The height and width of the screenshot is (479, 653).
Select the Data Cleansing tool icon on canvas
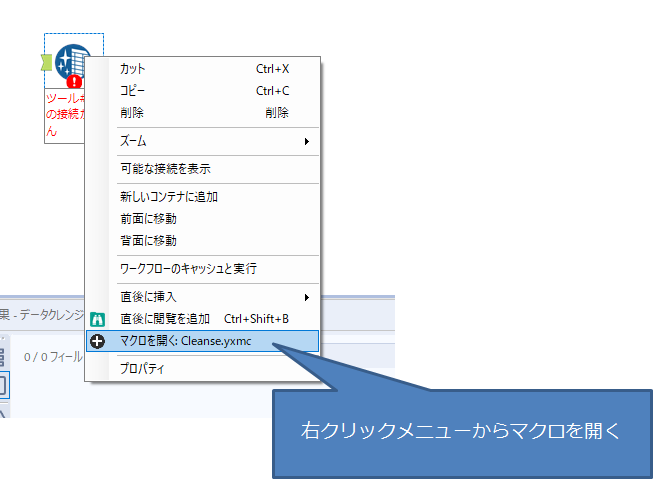coord(70,60)
